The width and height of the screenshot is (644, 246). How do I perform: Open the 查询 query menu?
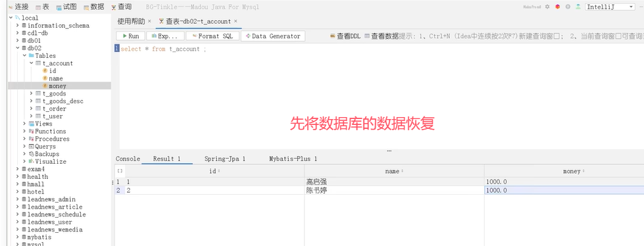(122, 7)
